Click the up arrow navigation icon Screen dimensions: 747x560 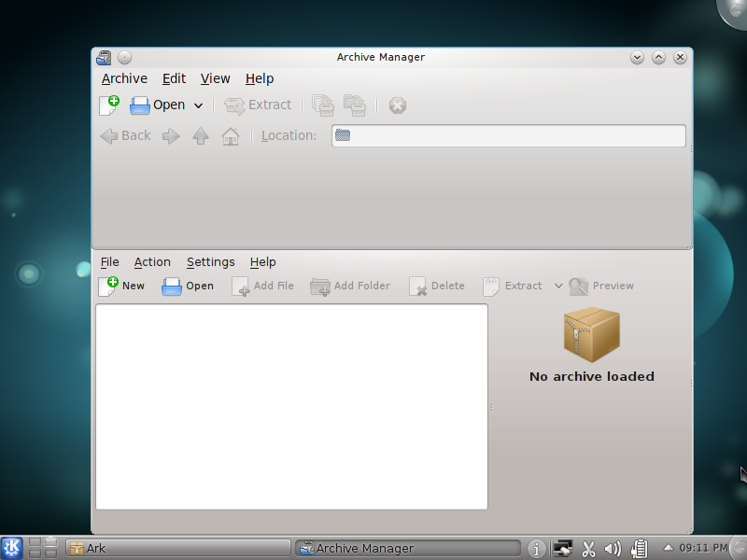coord(201,135)
